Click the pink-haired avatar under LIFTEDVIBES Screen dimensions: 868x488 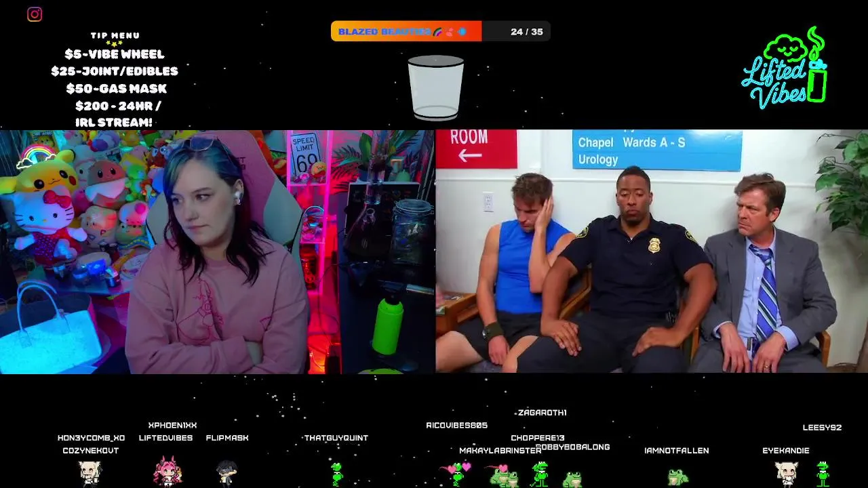[167, 471]
